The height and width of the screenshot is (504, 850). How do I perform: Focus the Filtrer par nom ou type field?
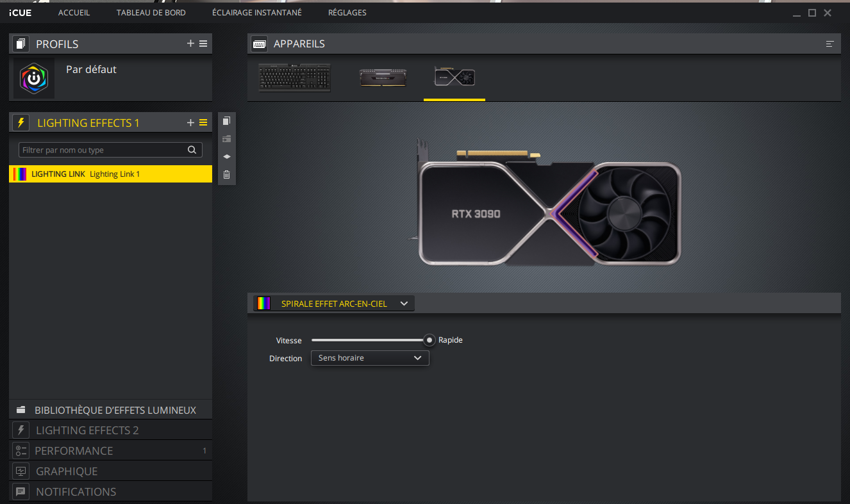(110, 150)
